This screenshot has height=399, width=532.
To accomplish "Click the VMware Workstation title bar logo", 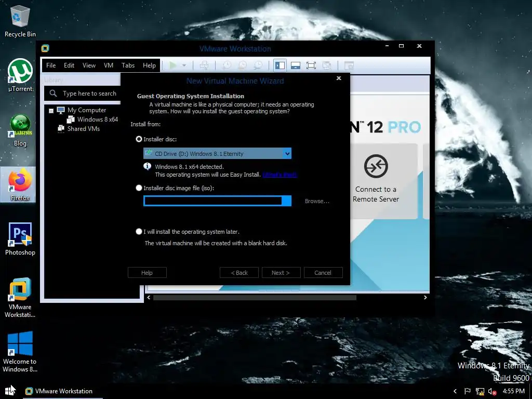I will [45, 48].
